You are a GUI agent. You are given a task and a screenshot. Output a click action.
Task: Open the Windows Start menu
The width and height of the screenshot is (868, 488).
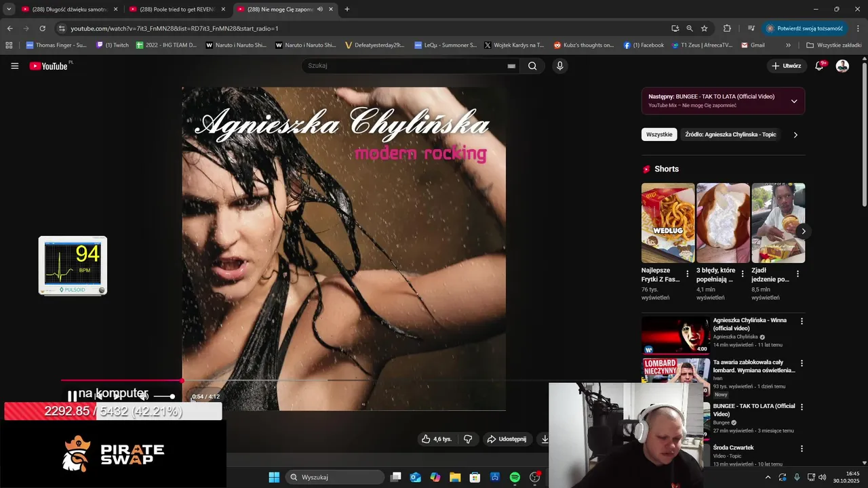(274, 477)
